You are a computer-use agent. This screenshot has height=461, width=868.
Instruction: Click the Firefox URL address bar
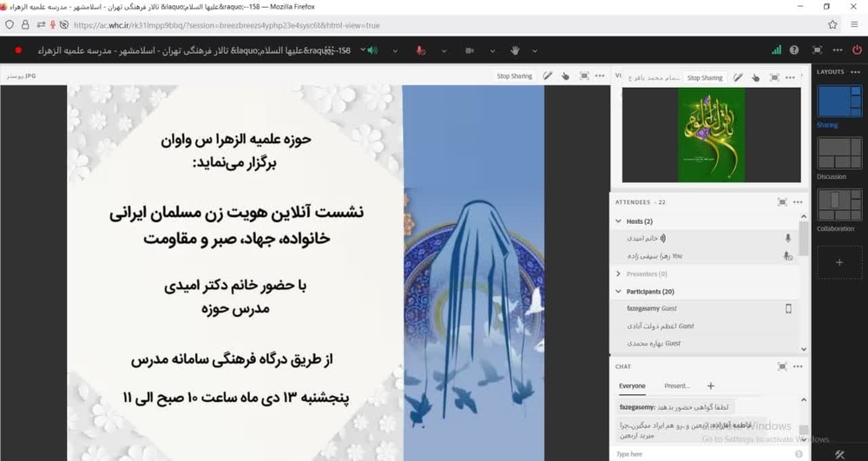(421, 25)
